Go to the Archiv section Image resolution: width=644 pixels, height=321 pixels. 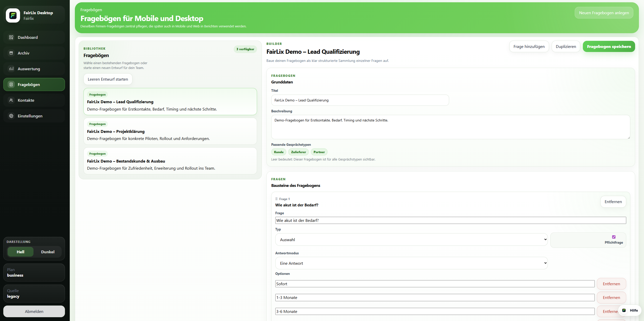[x=34, y=53]
